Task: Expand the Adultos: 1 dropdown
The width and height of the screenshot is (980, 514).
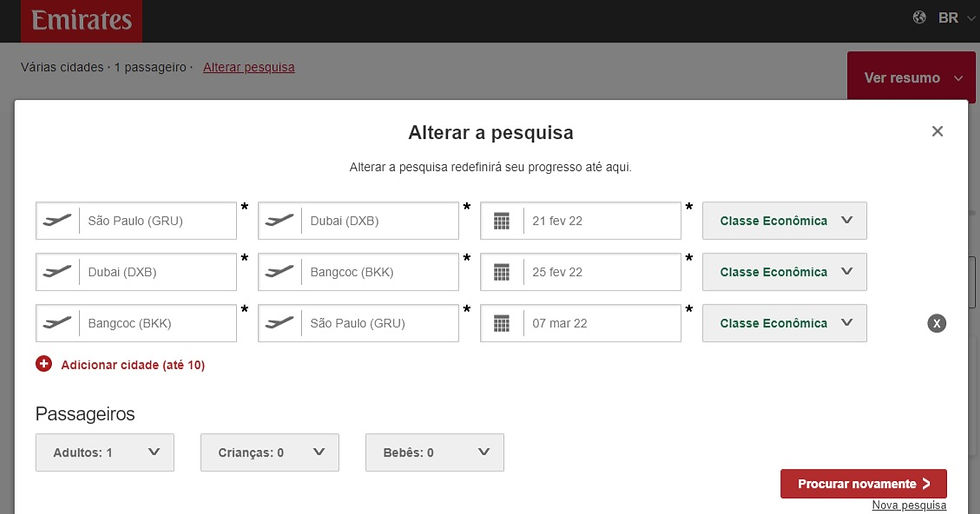Action: coord(105,452)
